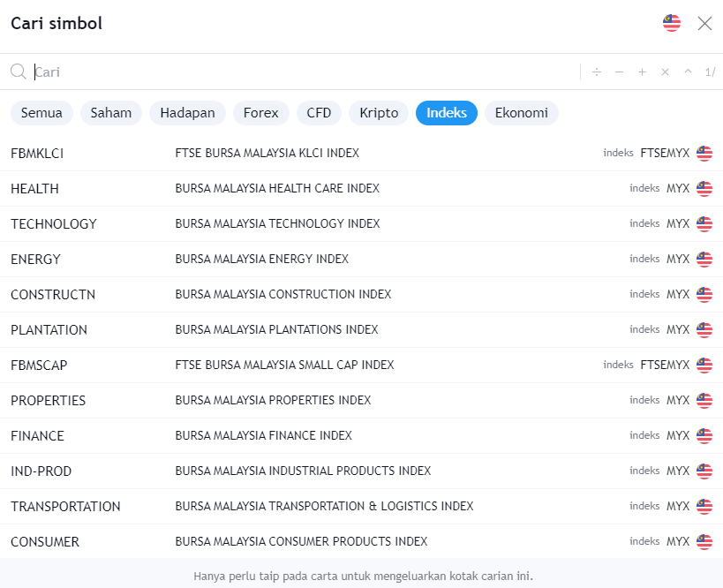Select the Saham filter tab
Viewport: 723px width, 588px height.
(111, 113)
